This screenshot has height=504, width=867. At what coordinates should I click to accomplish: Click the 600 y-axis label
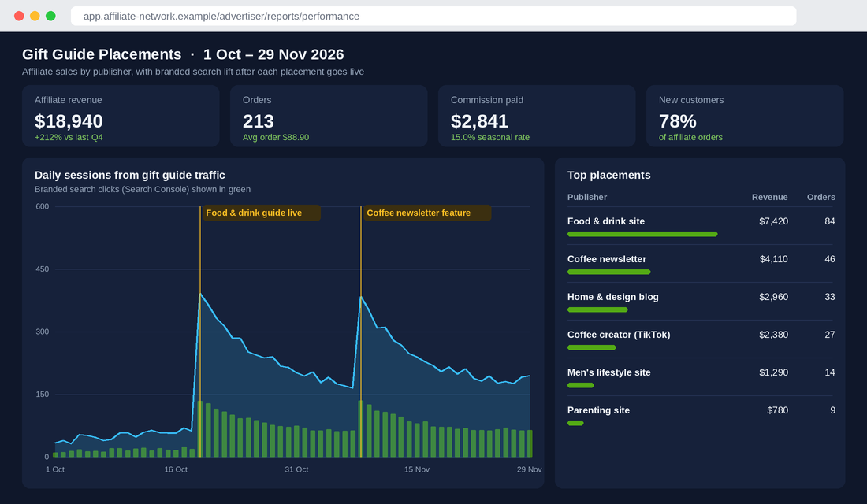(42, 206)
